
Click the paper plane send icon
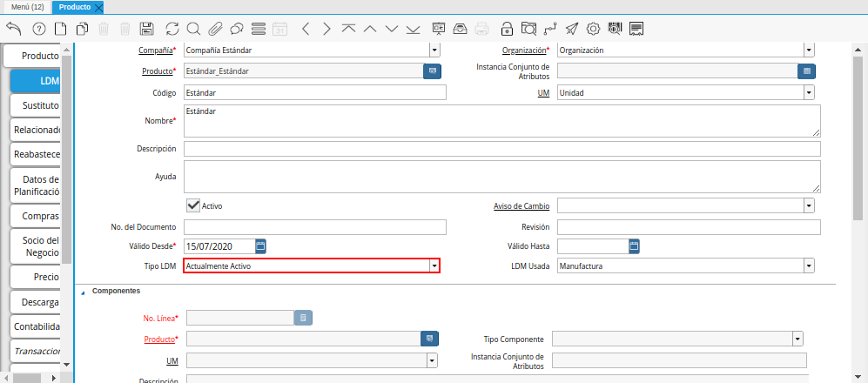[571, 29]
